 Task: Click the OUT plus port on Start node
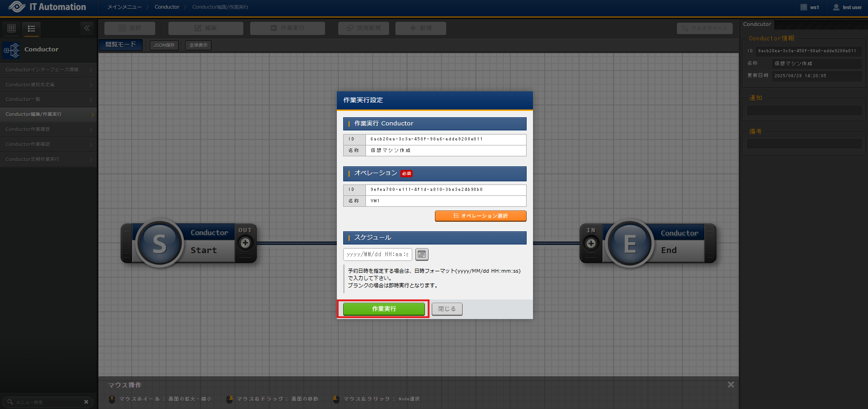pyautogui.click(x=245, y=243)
